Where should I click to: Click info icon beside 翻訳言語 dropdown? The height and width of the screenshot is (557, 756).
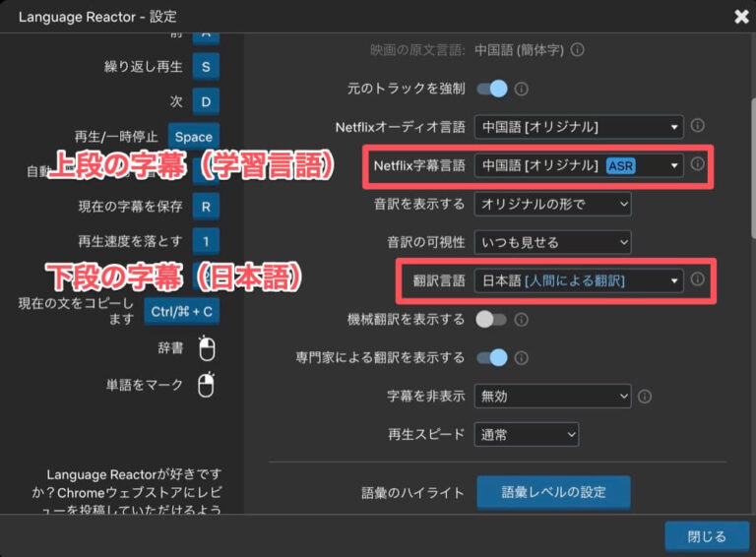697,278
